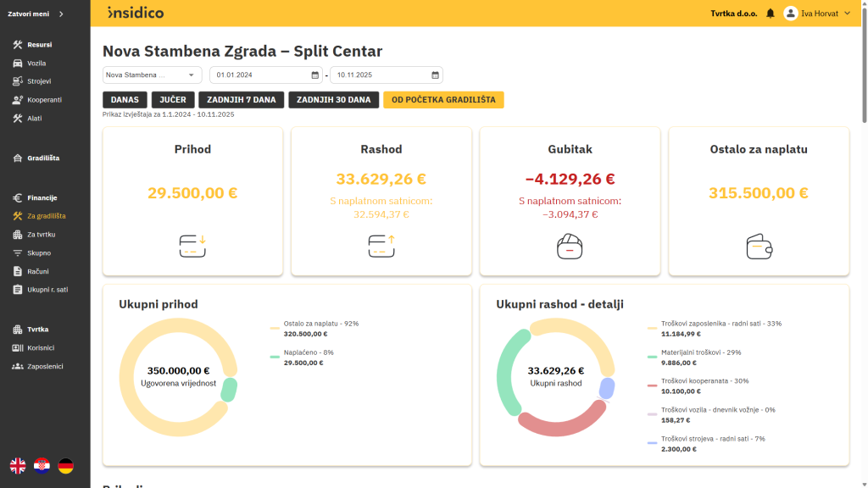Click the wallet icon under Ostalo za naplatu
868x488 pixels.
click(x=759, y=247)
